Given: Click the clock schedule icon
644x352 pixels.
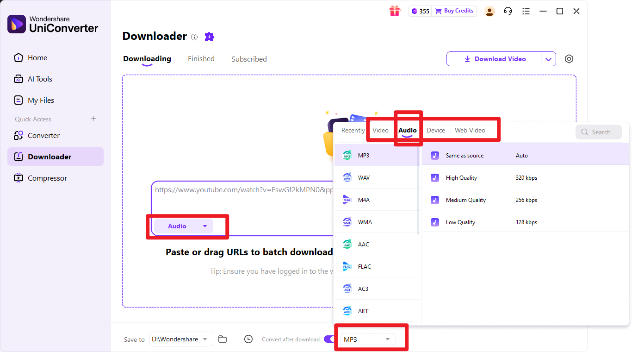Looking at the screenshot, I should [248, 339].
